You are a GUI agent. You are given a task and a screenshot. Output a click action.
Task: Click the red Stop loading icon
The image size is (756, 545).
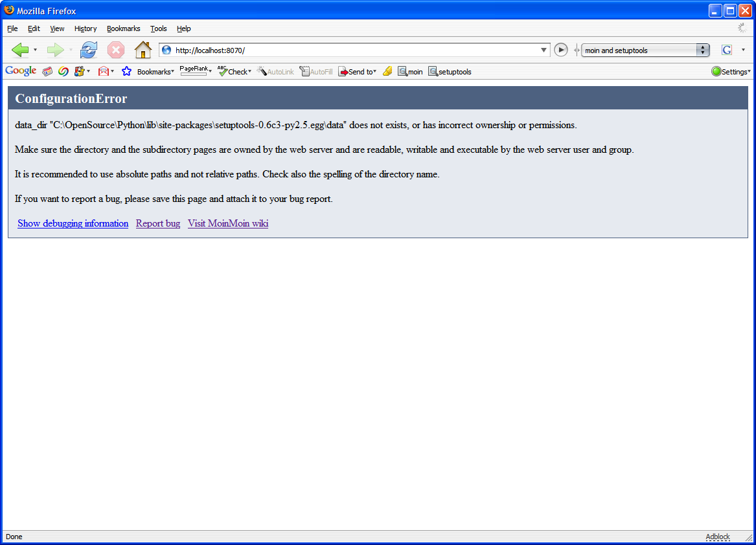coord(115,50)
